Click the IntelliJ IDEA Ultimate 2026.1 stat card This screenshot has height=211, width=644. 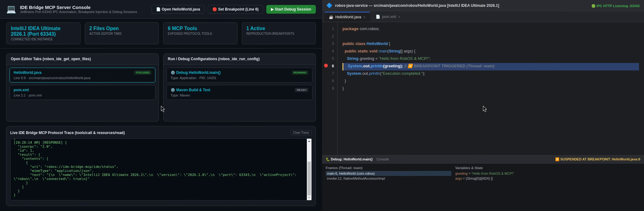(43, 33)
